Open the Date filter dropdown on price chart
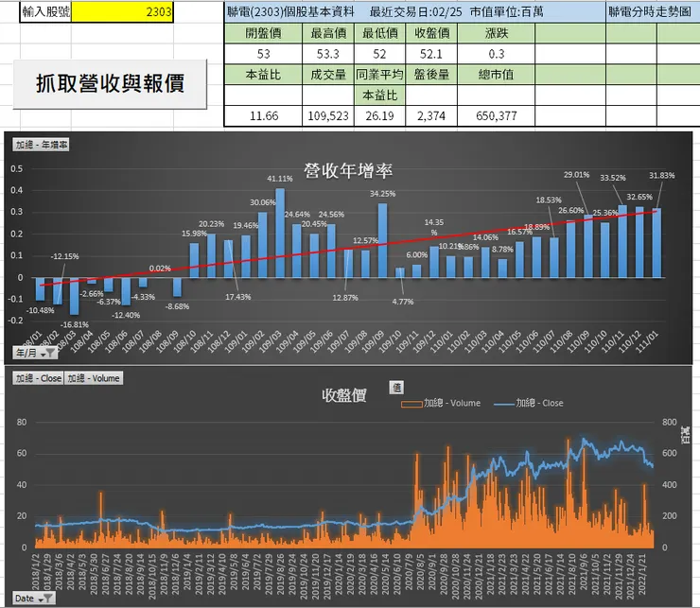 click(x=33, y=598)
